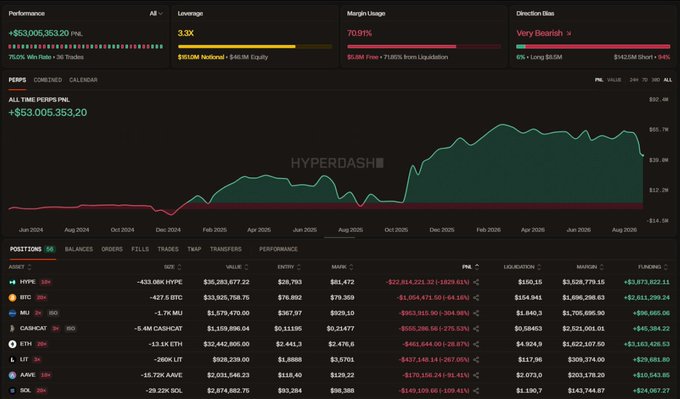Click the +$53,005,353.20 PNL performance value
This screenshot has height=399, width=680.
(x=39, y=33)
